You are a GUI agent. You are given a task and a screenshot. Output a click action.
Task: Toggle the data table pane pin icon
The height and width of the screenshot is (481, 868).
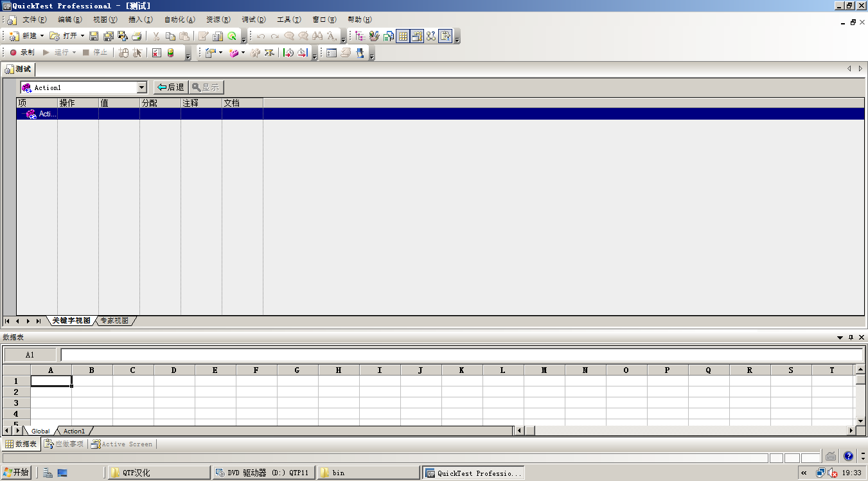[851, 337]
